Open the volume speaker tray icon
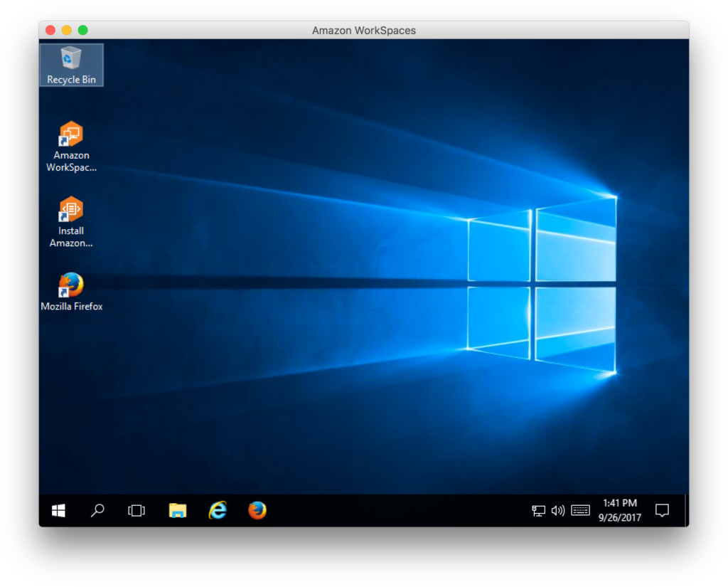Screen dimensions: 728x587 click(557, 511)
